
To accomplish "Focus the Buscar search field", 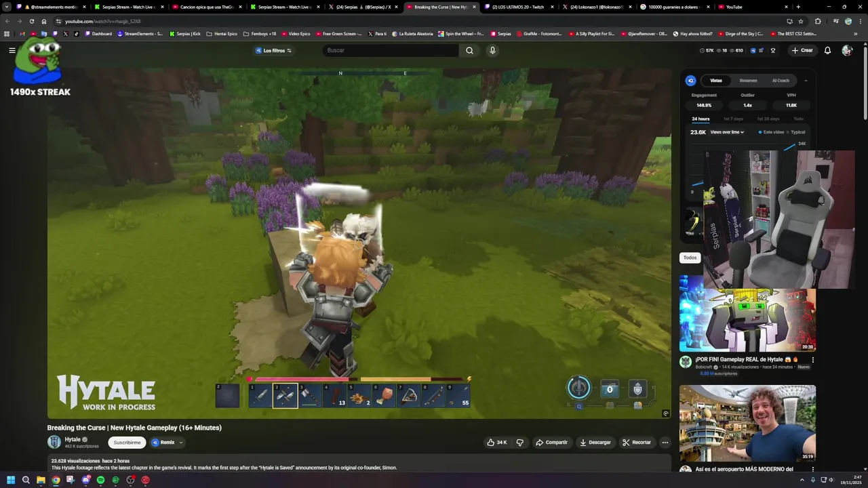I will click(391, 50).
